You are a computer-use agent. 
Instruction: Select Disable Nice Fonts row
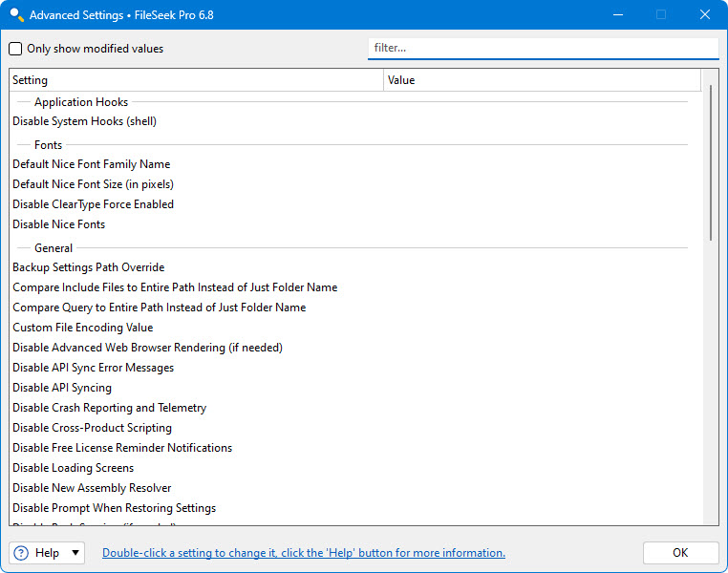point(355,224)
